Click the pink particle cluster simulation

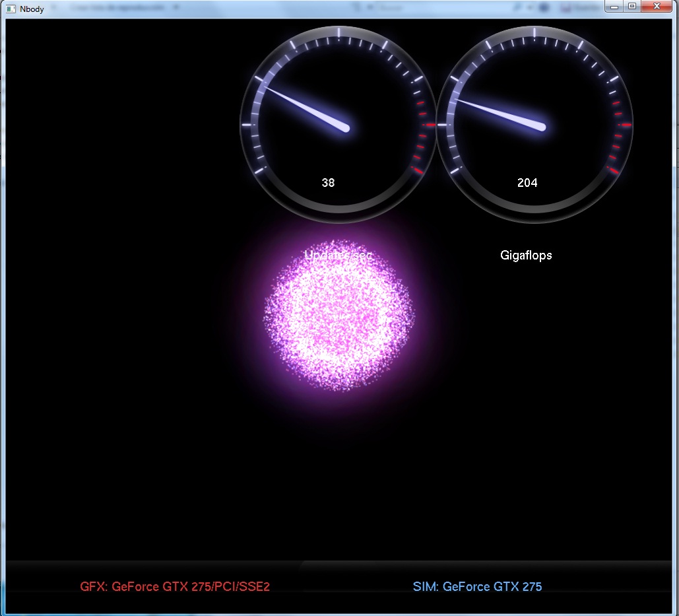[339, 316]
